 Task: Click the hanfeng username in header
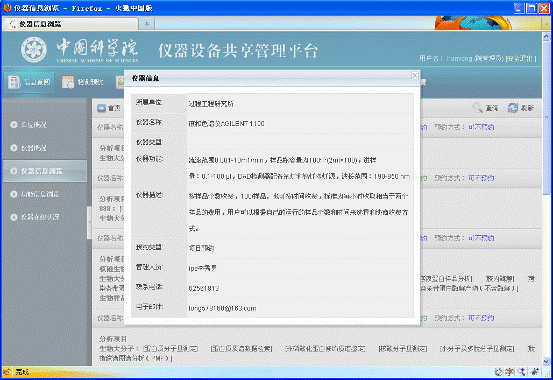459,59
